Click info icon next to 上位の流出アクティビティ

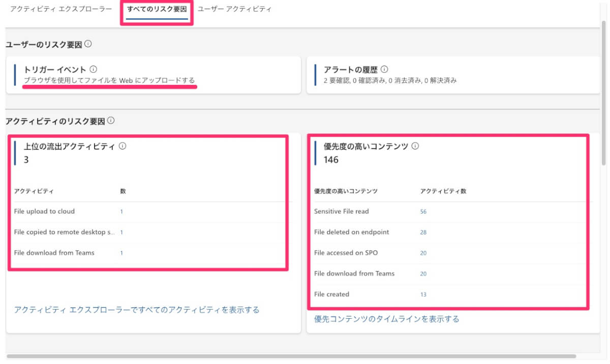click(x=122, y=146)
